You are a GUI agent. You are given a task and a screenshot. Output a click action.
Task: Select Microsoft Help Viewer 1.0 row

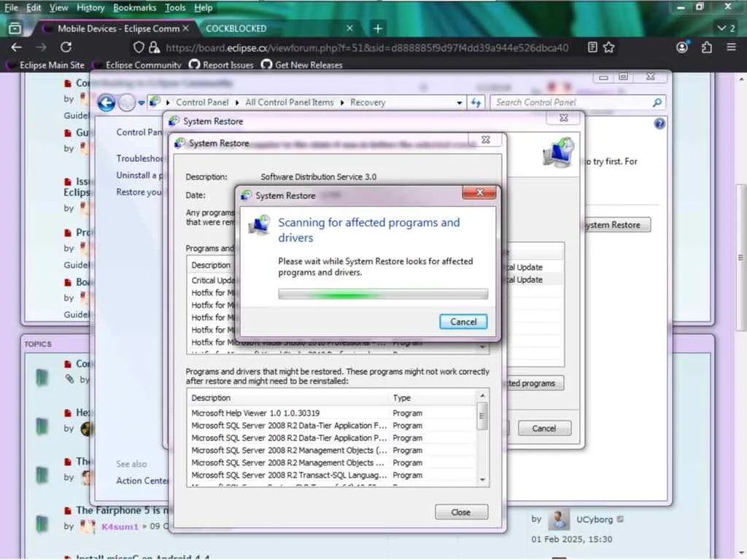tap(333, 413)
